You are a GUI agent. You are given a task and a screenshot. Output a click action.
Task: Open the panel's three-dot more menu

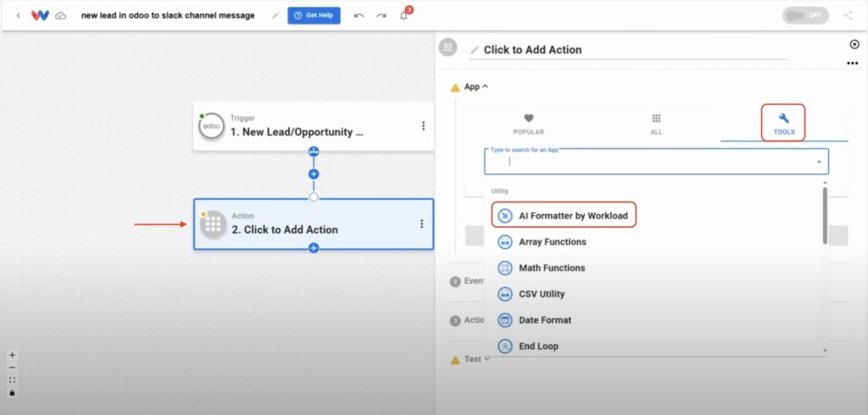[853, 64]
